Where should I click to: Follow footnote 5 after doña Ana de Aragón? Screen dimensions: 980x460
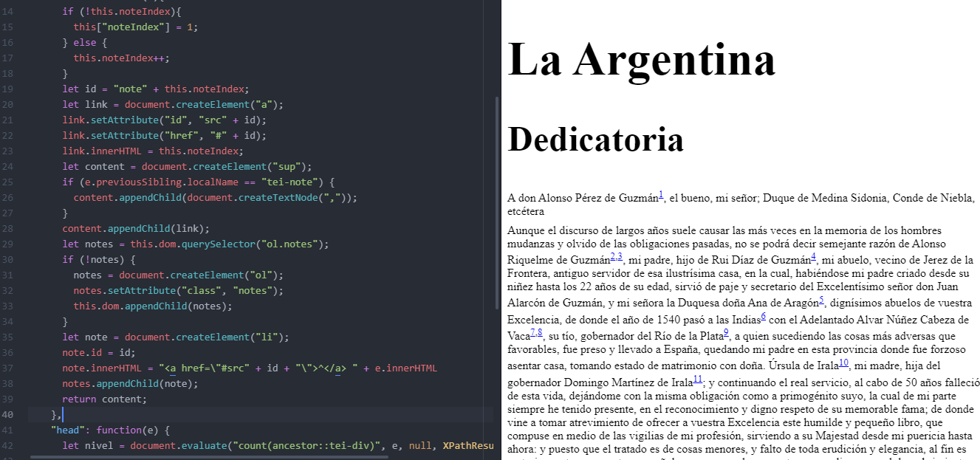click(x=821, y=300)
